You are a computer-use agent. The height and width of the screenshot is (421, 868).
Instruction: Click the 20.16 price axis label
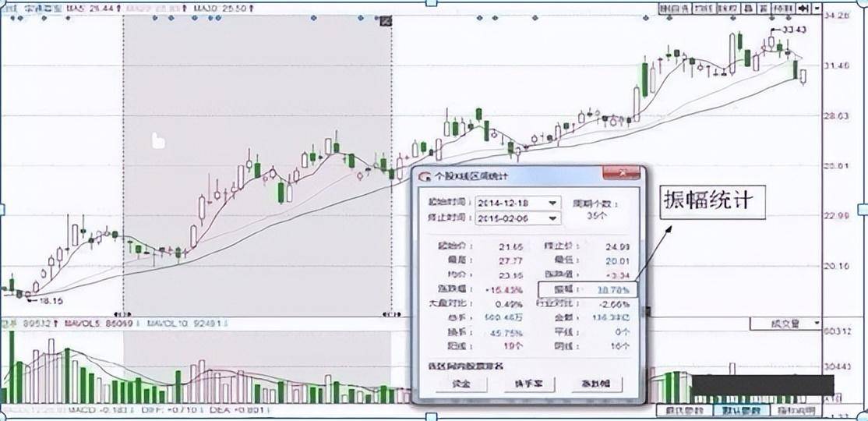[x=837, y=266]
